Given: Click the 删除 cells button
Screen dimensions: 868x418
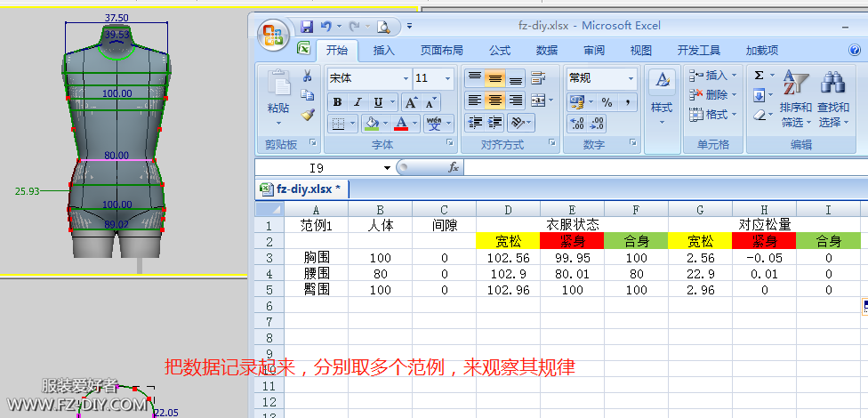Looking at the screenshot, I should coord(713,94).
